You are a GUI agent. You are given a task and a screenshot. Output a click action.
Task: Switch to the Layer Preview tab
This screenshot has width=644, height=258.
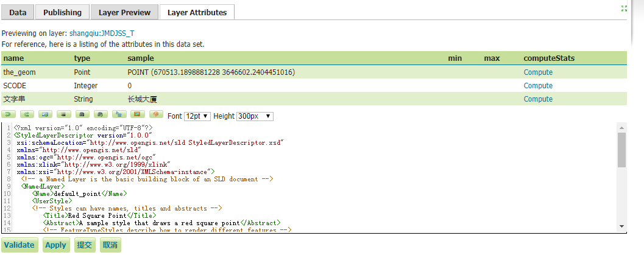tap(124, 12)
